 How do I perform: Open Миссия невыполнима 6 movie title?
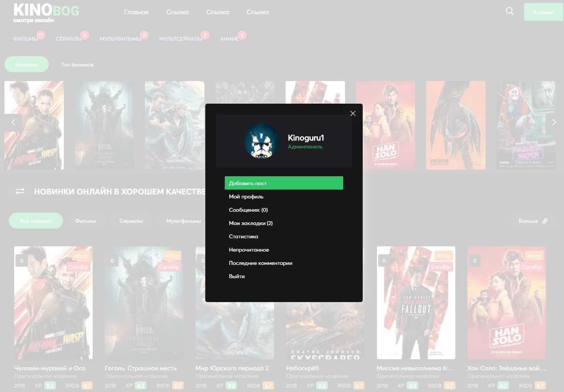[x=416, y=368]
